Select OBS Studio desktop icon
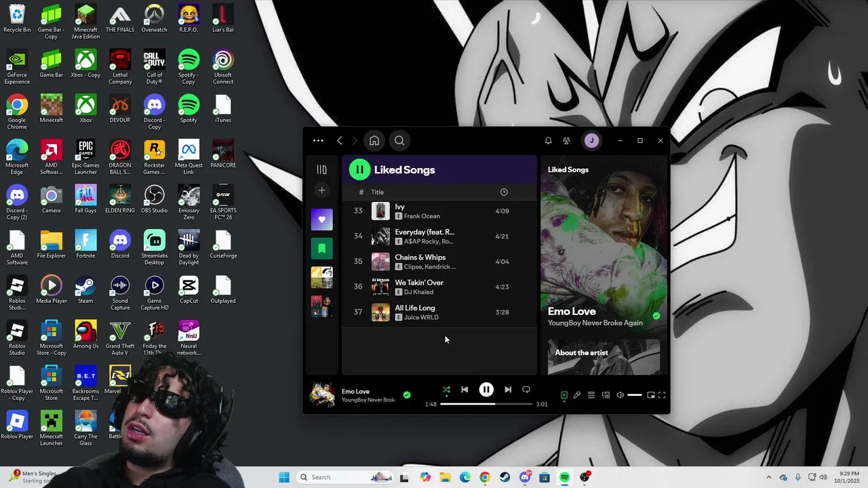This screenshot has height=488, width=868. click(x=154, y=200)
